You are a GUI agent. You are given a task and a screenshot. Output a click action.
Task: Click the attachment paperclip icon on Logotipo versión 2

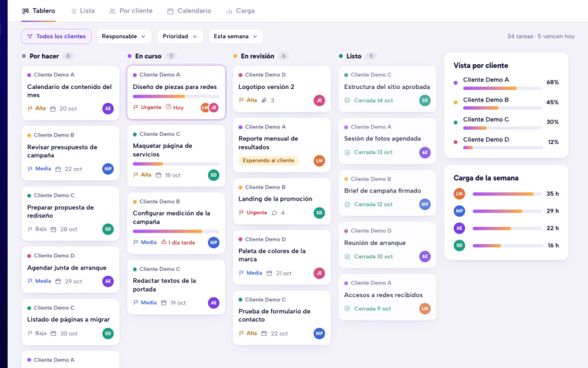click(x=264, y=100)
